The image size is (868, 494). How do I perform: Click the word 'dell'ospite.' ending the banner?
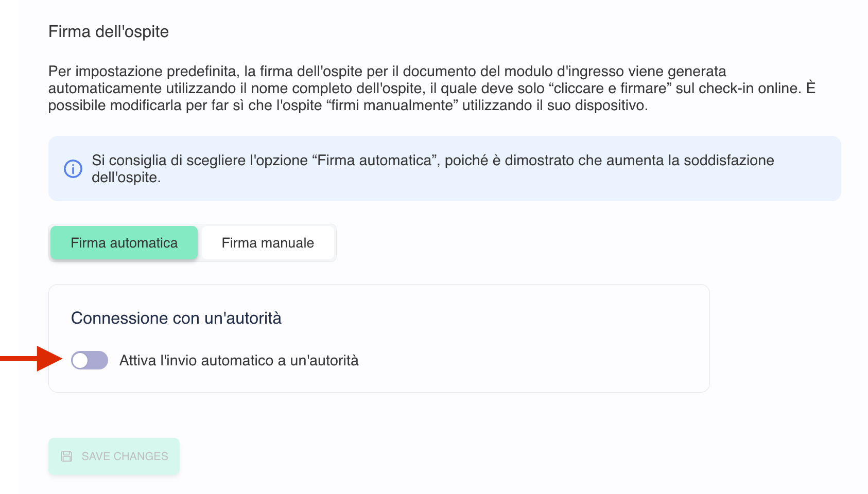pyautogui.click(x=126, y=178)
